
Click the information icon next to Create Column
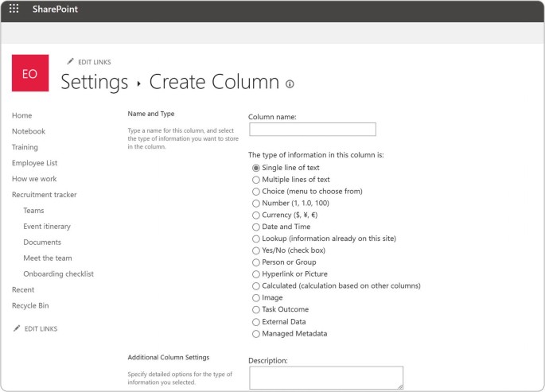(x=290, y=83)
